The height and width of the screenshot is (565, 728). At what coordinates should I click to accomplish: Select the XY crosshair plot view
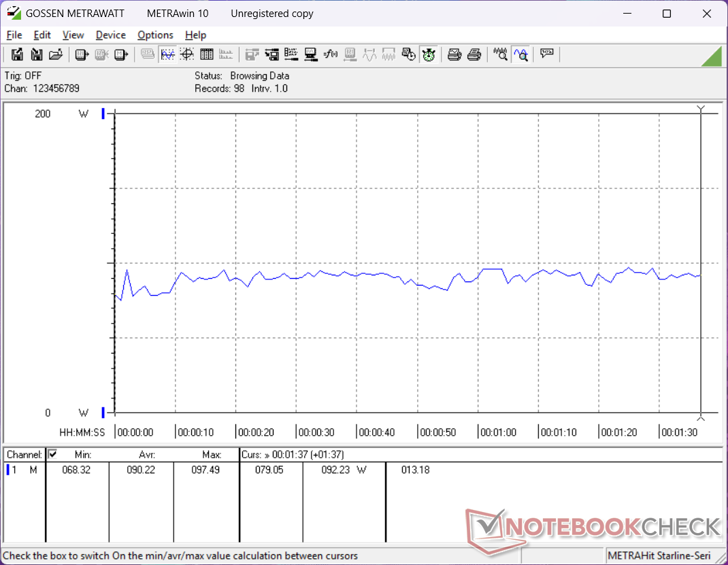[186, 55]
